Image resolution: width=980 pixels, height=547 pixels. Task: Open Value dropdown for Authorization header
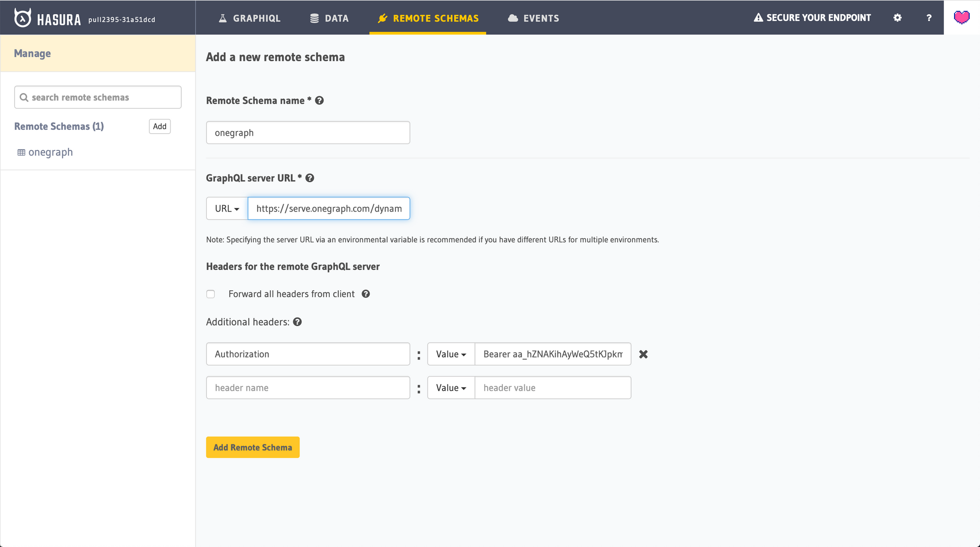click(451, 354)
